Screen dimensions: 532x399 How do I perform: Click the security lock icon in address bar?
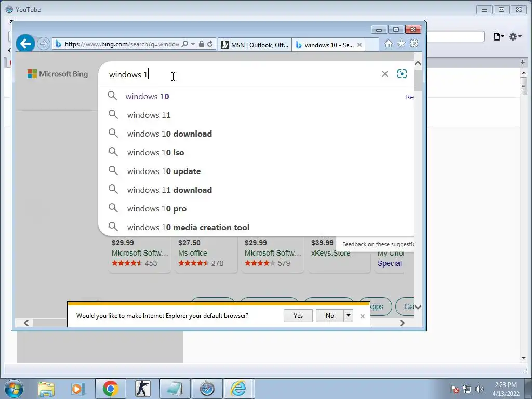tap(202, 44)
